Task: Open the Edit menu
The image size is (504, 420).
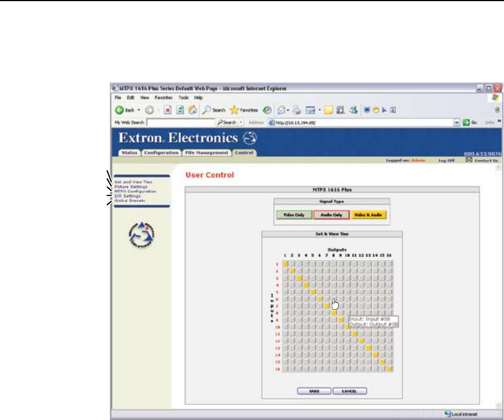Action: tap(130, 97)
